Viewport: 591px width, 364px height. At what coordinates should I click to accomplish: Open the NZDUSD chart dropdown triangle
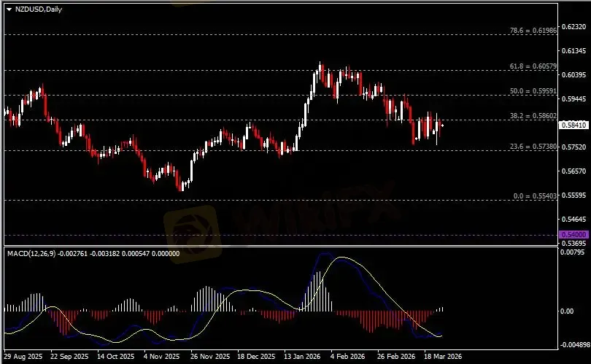coord(9,9)
